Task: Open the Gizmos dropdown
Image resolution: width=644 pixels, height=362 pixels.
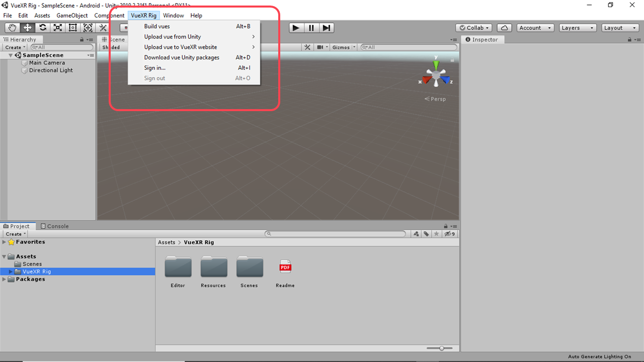Action: pos(344,47)
